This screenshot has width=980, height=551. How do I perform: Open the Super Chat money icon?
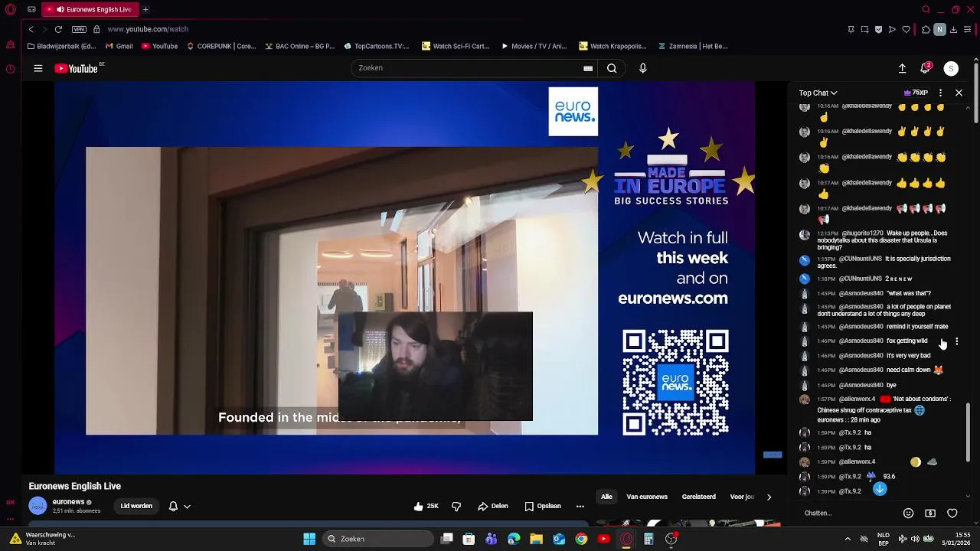(x=930, y=514)
